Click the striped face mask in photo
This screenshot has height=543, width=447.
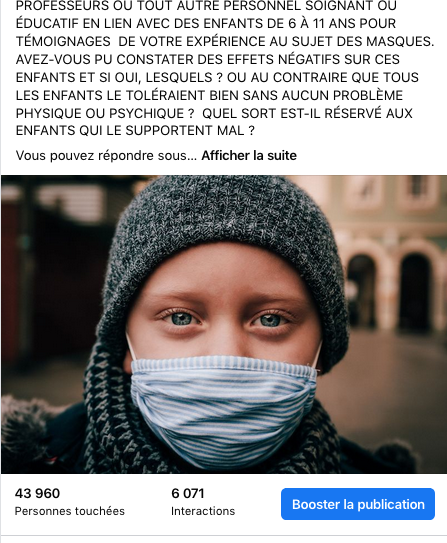[224, 409]
